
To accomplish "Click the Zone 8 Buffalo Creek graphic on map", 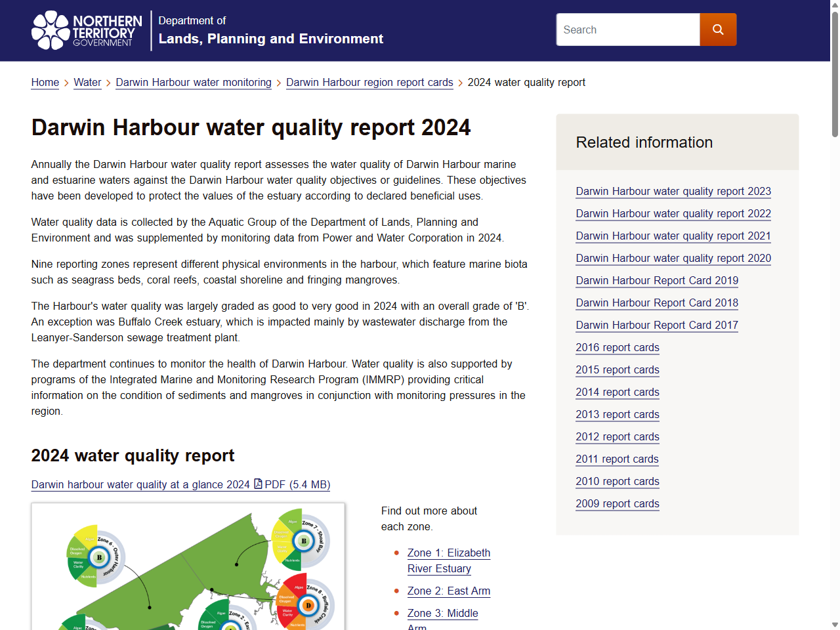I will (x=308, y=604).
